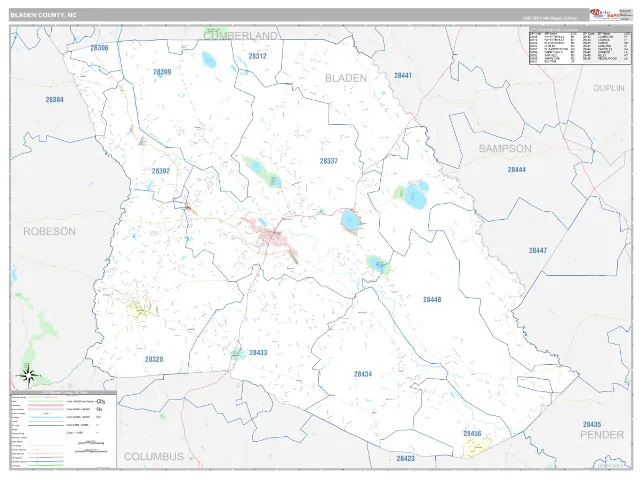Click ZIP code label 28444
640x480 pixels.
tap(516, 169)
